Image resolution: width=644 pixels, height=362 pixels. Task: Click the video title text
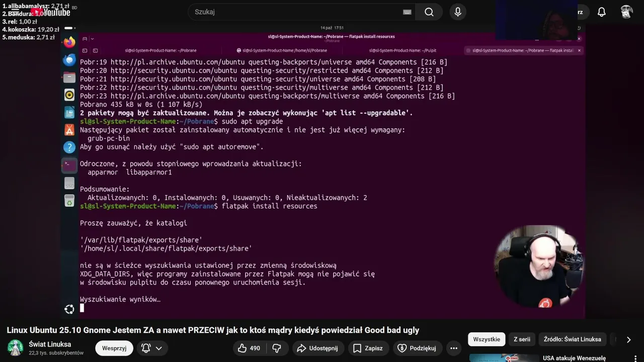(x=213, y=330)
